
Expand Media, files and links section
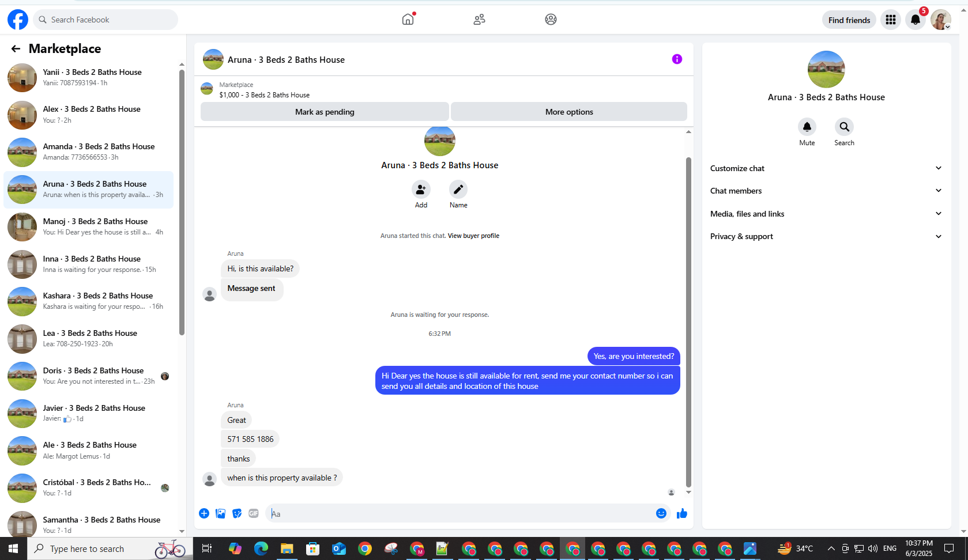[826, 214]
